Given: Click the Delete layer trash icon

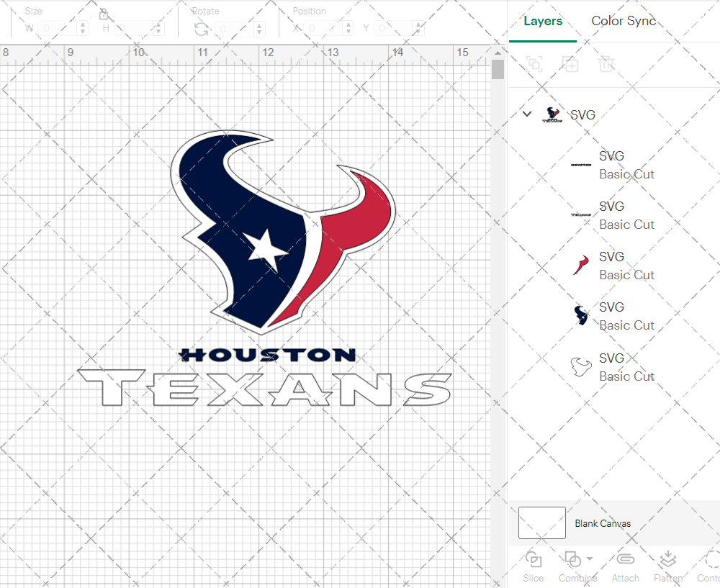Looking at the screenshot, I should click(x=606, y=64).
